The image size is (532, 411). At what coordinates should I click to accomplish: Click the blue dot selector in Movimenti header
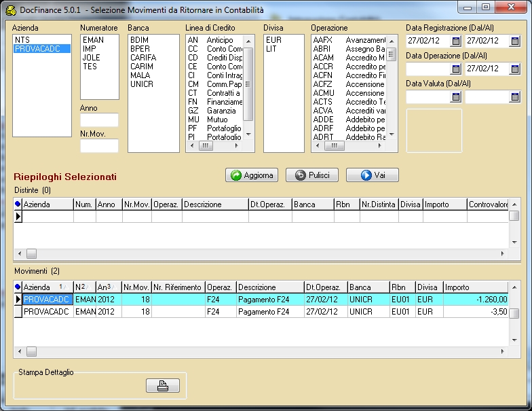pos(18,287)
